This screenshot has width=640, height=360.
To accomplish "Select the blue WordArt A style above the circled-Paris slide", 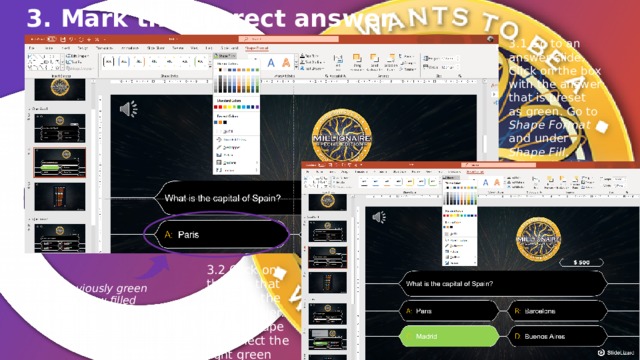I will (x=271, y=62).
